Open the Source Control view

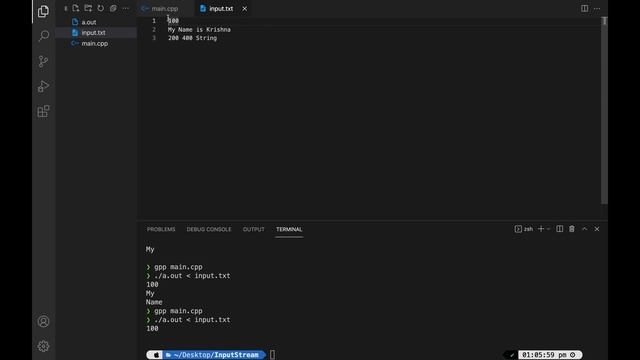coord(43,61)
